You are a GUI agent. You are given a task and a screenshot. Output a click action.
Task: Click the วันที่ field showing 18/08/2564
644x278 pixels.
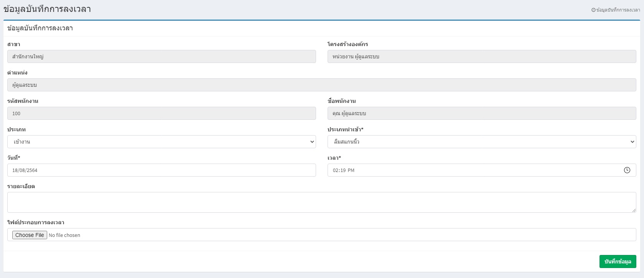[x=161, y=170]
